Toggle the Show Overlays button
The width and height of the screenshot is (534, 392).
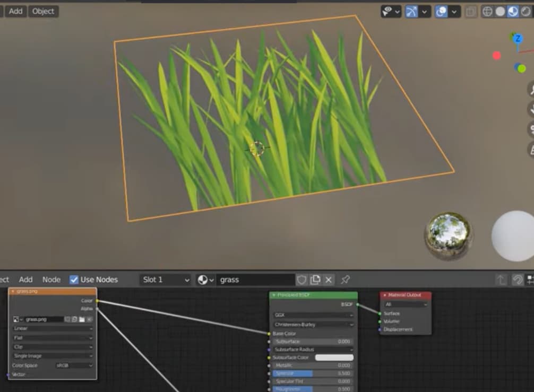(x=442, y=11)
